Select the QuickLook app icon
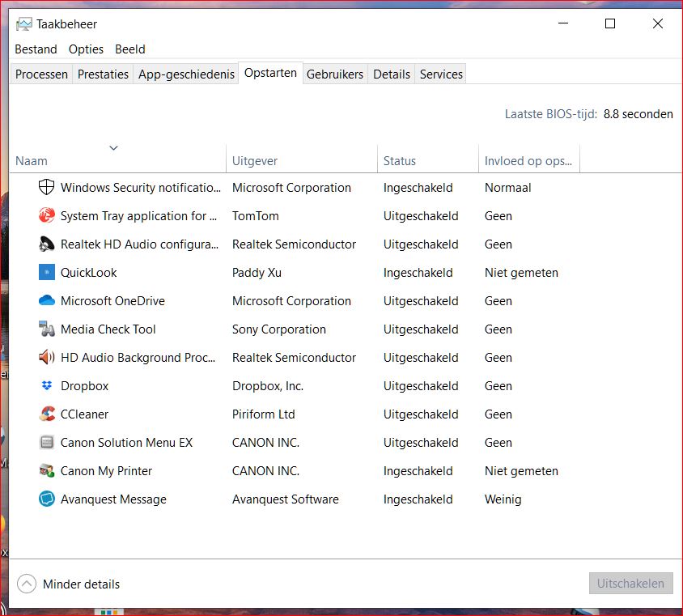The width and height of the screenshot is (683, 616). pos(47,273)
